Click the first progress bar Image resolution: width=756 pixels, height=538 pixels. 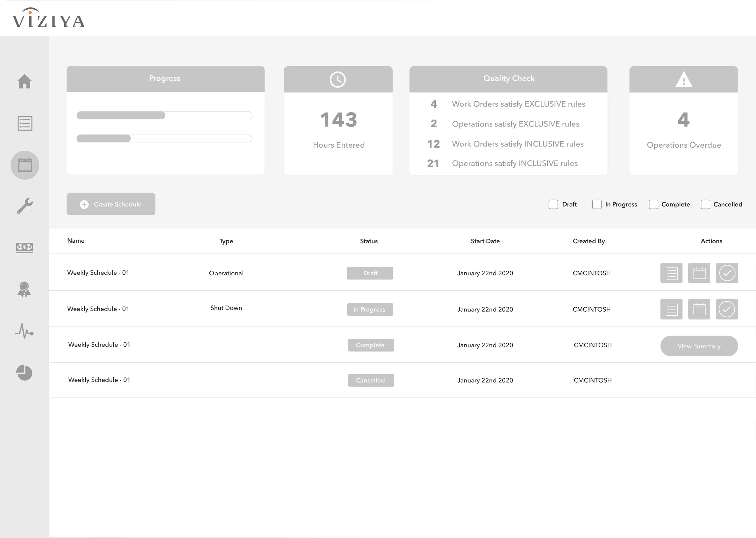164,115
